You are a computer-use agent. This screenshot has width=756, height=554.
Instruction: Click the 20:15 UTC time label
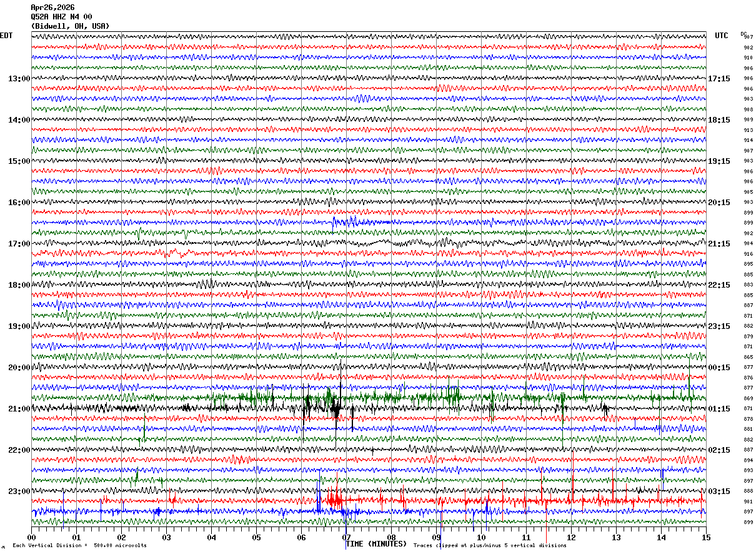click(x=719, y=203)
